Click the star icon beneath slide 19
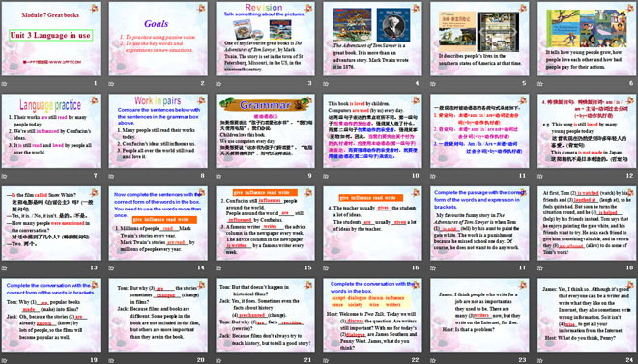The width and height of the screenshot is (638, 364). pos(4,360)
